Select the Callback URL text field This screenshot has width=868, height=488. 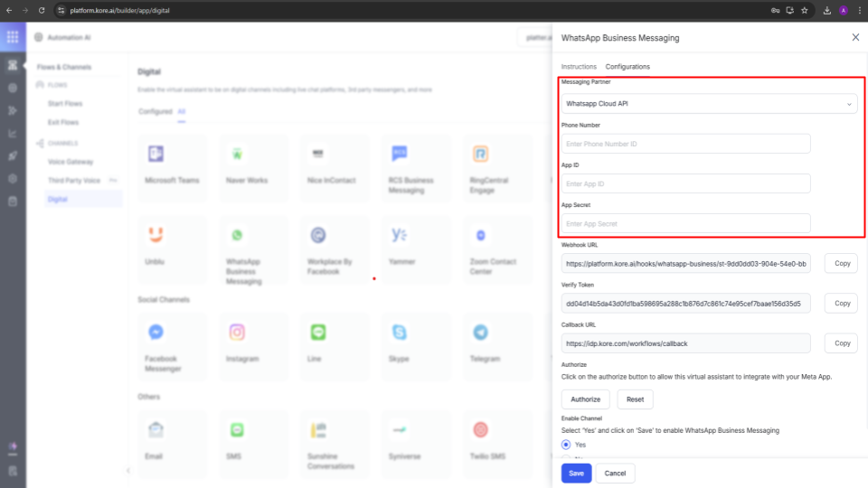pyautogui.click(x=686, y=343)
